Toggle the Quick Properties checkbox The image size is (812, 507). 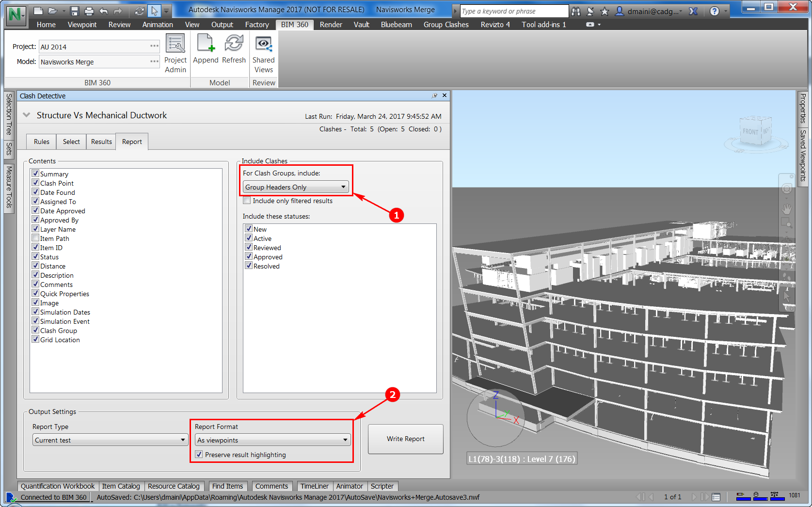click(x=35, y=293)
